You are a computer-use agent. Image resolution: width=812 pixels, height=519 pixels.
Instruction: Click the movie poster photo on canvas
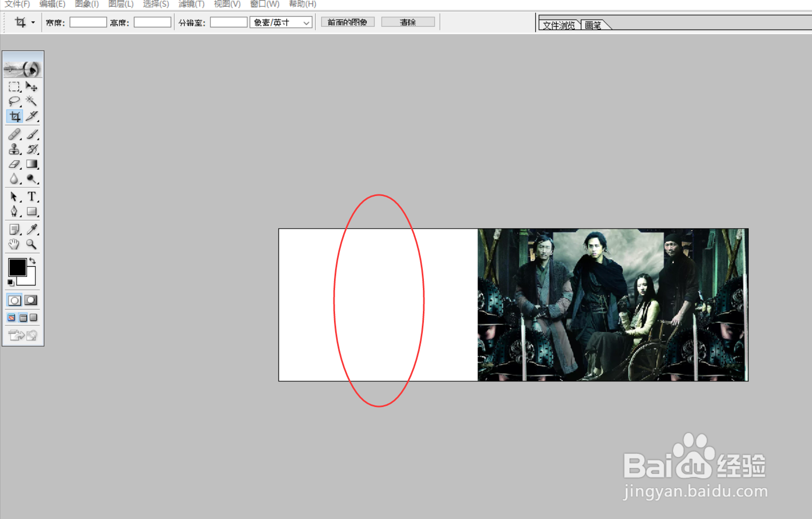613,305
